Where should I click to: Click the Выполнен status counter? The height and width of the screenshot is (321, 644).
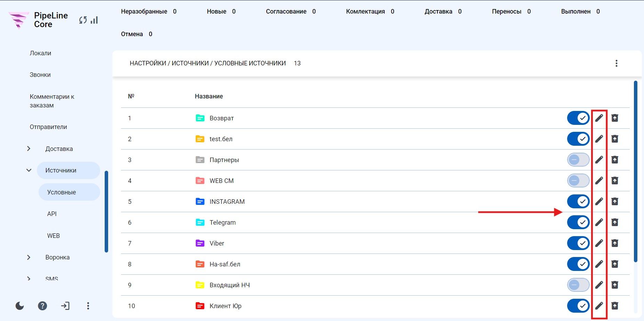580,11
